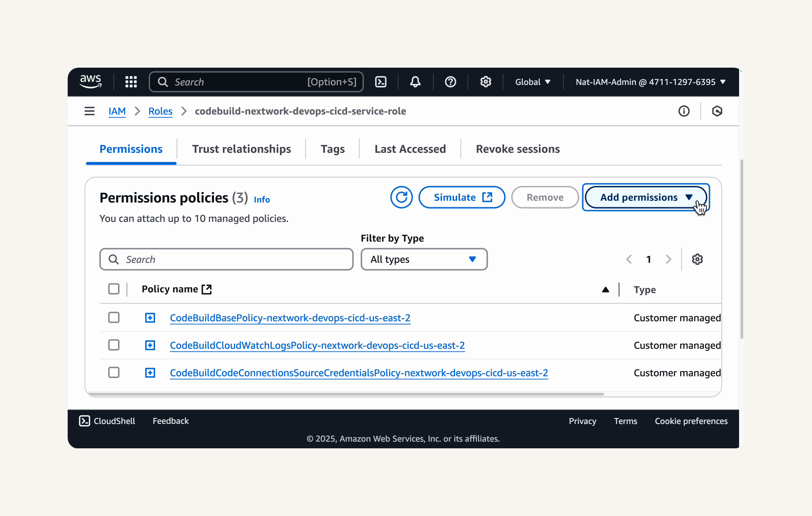Click Customer managed in the CodeBuildBasePolicy row
The width and height of the screenshot is (812, 516).
[677, 318]
